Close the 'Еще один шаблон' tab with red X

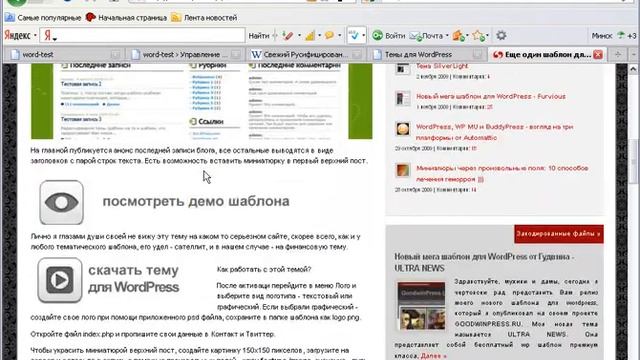[598, 54]
